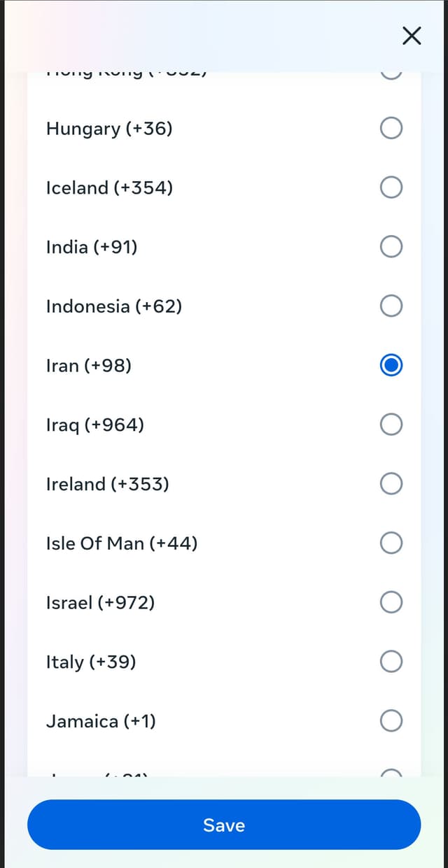This screenshot has height=868, width=448.
Task: Select Indonesia (+62) radio button
Action: point(391,306)
